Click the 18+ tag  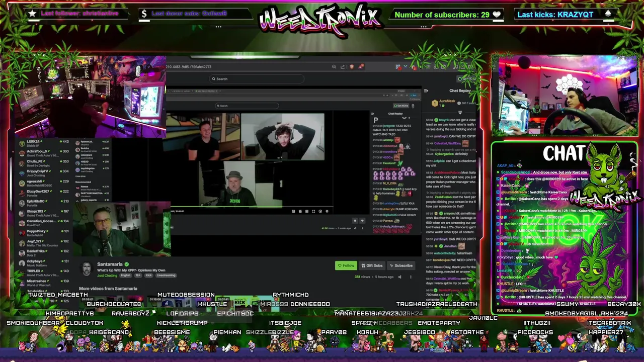pos(138,276)
